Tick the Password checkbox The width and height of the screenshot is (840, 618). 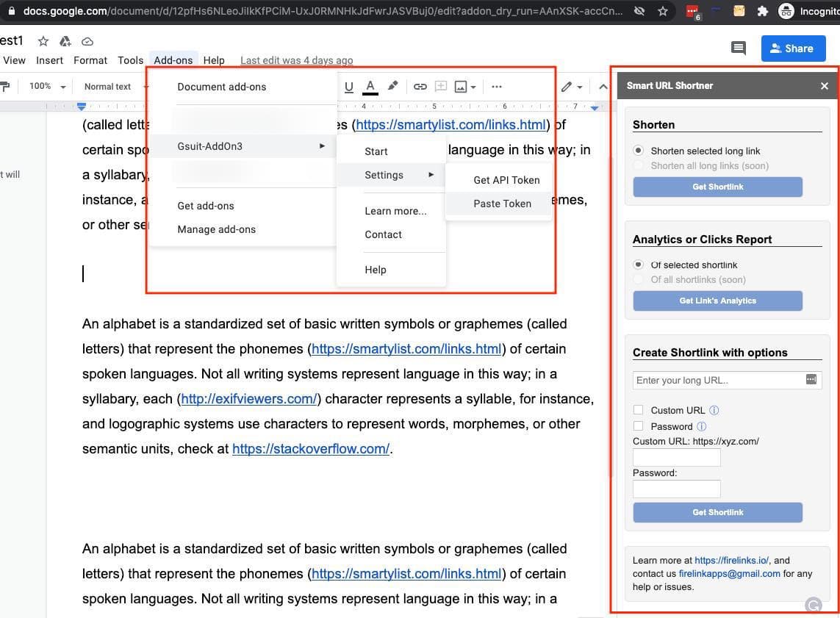[638, 426]
